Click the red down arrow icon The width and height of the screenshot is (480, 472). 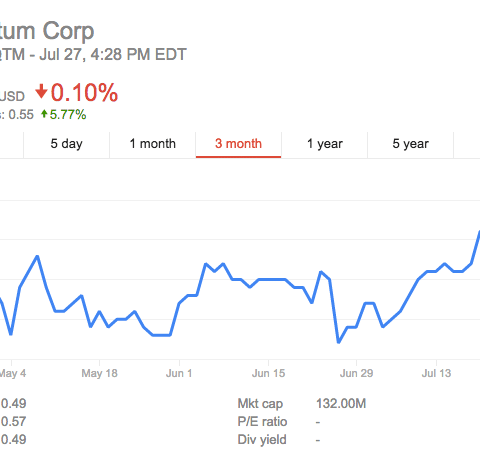[41, 92]
